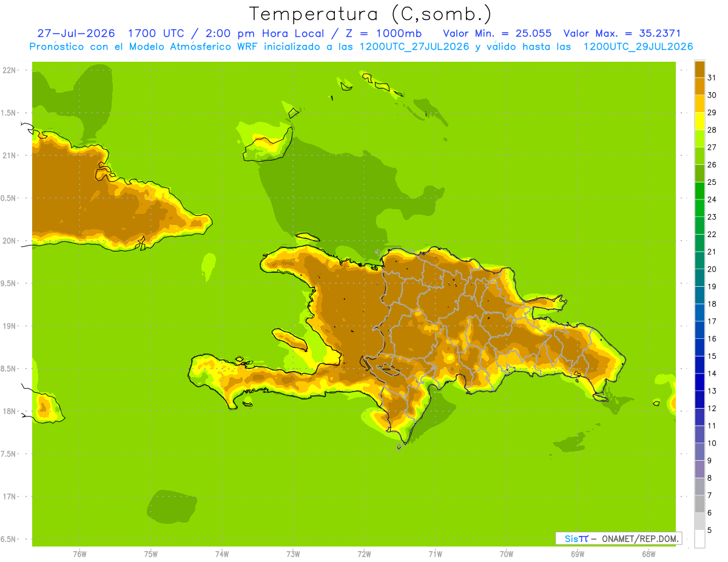Viewport: 728px width, 562px height.
Task: Click the legend value "27"
Action: (x=711, y=147)
